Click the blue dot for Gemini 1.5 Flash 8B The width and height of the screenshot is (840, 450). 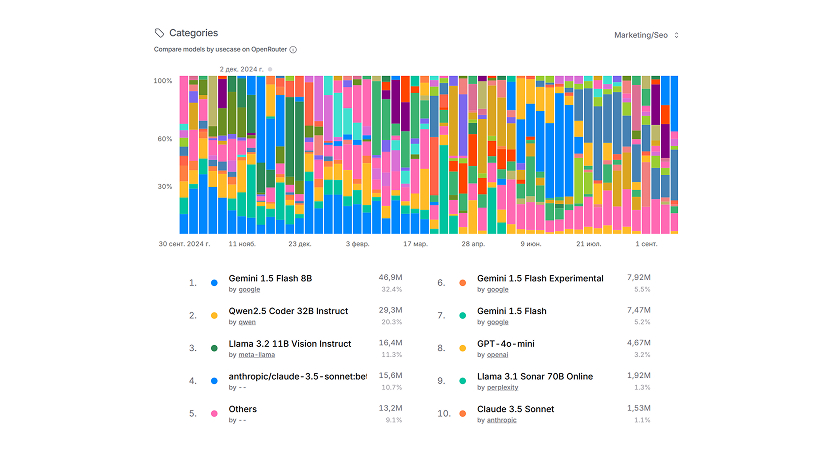tap(214, 283)
